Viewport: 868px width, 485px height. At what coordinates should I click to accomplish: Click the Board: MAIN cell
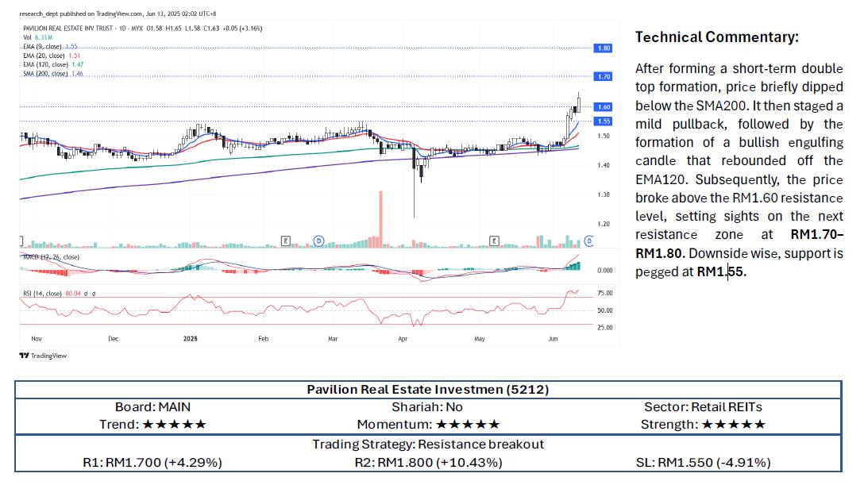click(152, 407)
